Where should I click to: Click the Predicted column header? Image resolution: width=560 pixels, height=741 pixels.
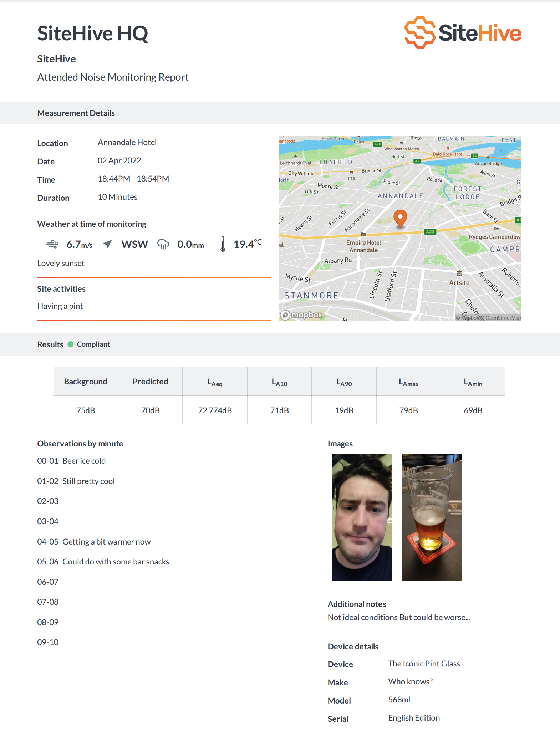click(x=151, y=382)
